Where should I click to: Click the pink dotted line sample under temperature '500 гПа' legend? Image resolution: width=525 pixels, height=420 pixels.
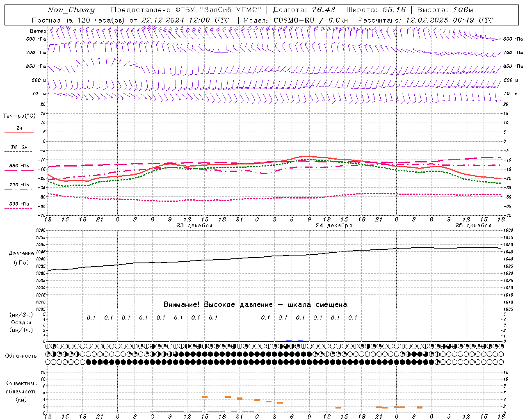pyautogui.click(x=19, y=209)
